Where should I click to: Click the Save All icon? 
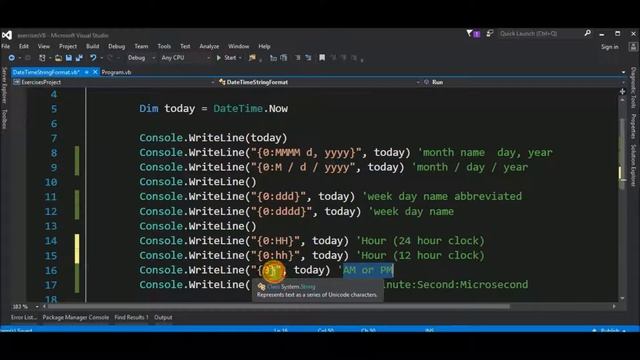79,58
